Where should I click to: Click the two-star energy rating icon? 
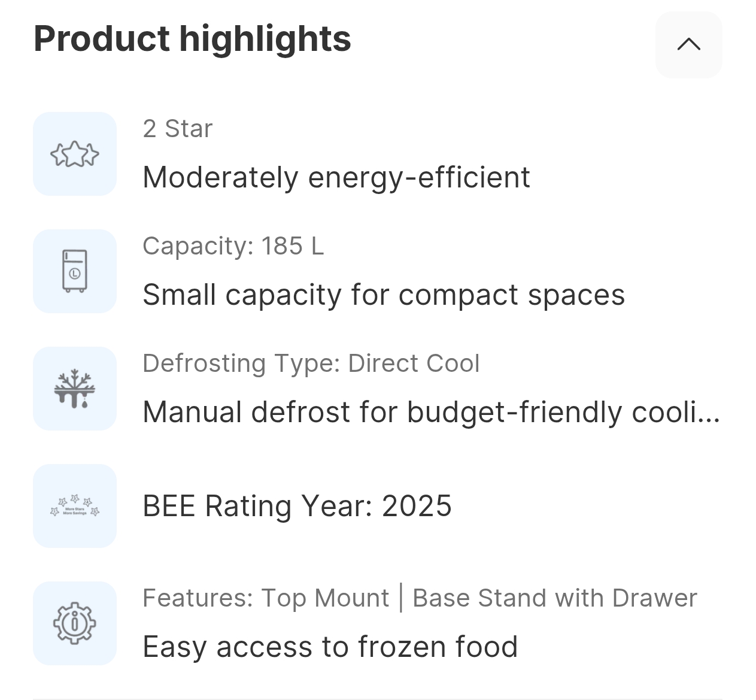[75, 154]
